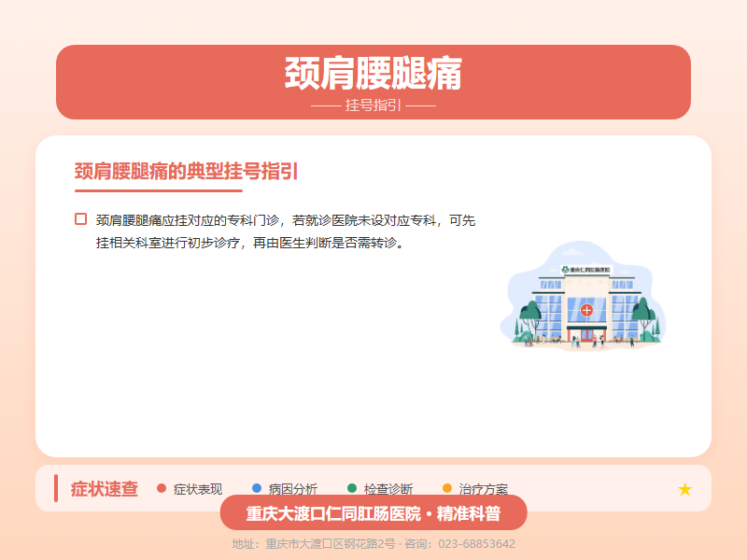Click the hospital building illustration
The width and height of the screenshot is (747, 560).
[583, 296]
